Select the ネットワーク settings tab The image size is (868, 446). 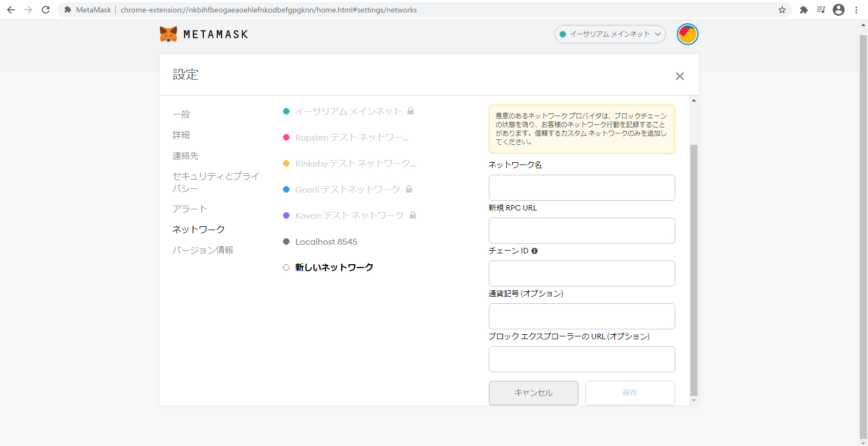[199, 230]
